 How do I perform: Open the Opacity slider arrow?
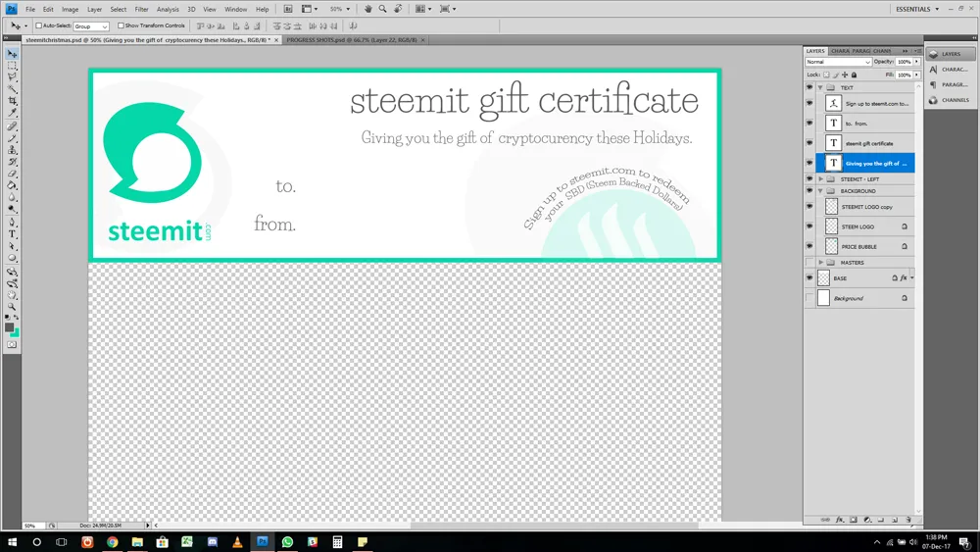917,62
